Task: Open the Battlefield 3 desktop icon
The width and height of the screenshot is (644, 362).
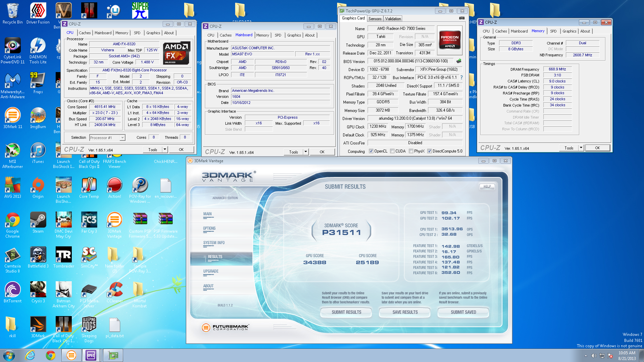Action: (x=38, y=257)
